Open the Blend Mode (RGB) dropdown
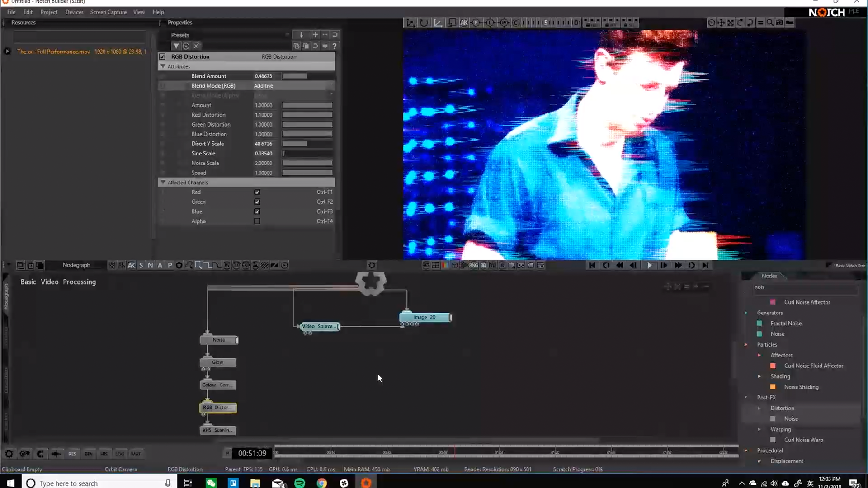This screenshot has width=868, height=488. 293,86
